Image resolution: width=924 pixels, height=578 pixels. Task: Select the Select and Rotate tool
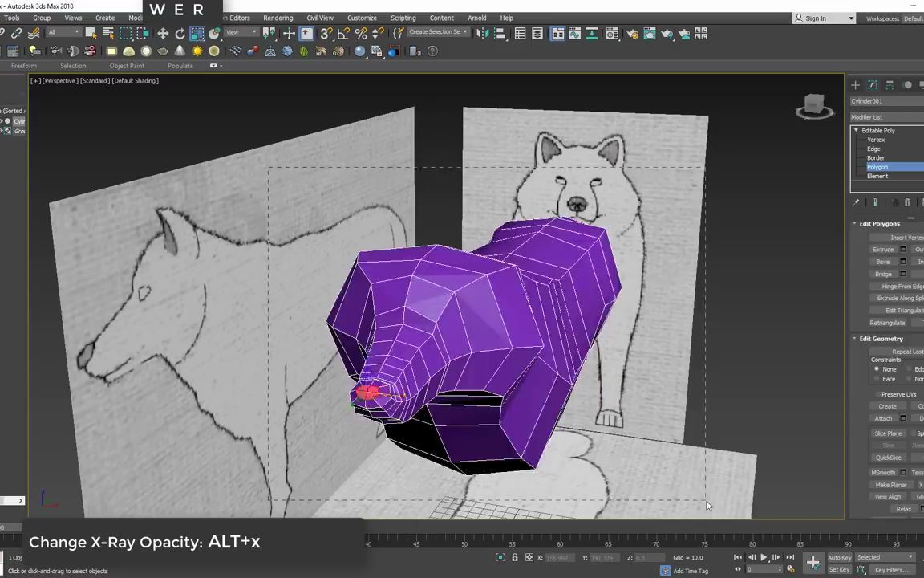tap(179, 33)
